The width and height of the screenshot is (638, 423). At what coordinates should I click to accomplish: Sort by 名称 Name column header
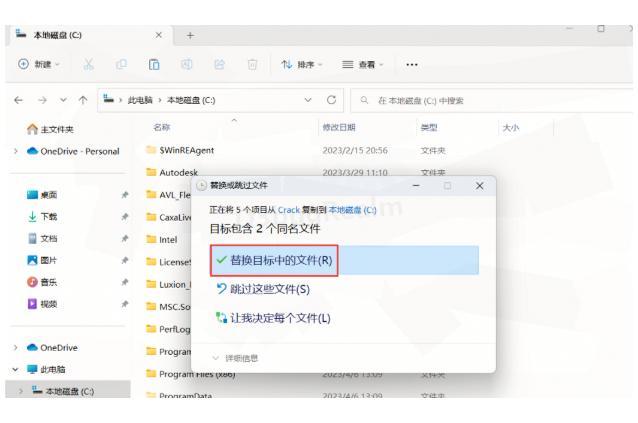pyautogui.click(x=162, y=128)
